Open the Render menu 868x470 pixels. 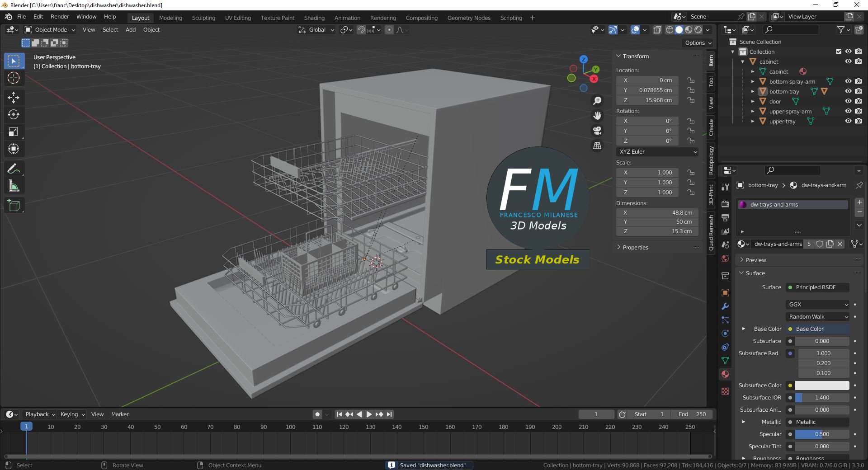click(x=60, y=17)
